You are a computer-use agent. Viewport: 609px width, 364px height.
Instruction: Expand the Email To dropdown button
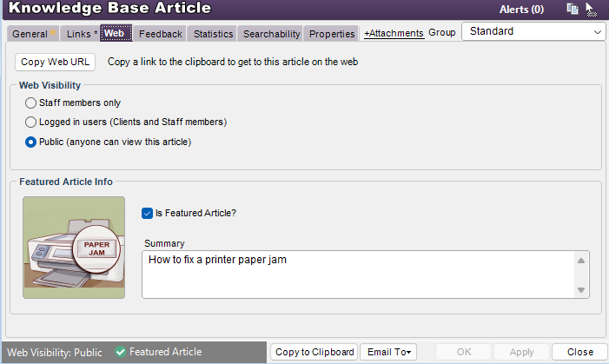(388, 352)
